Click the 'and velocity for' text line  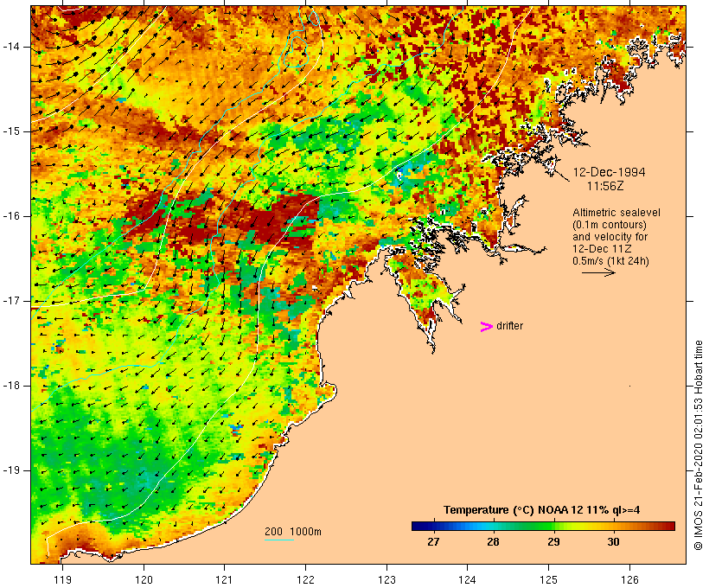pyautogui.click(x=610, y=237)
